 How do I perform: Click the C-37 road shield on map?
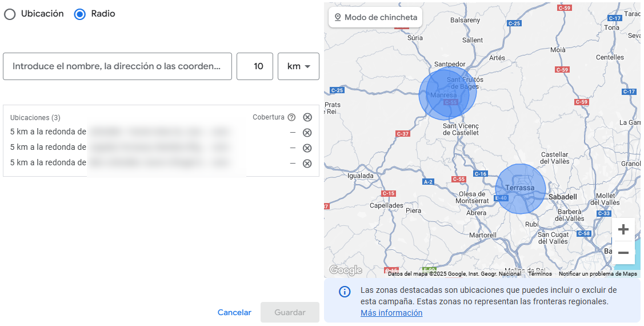403,134
